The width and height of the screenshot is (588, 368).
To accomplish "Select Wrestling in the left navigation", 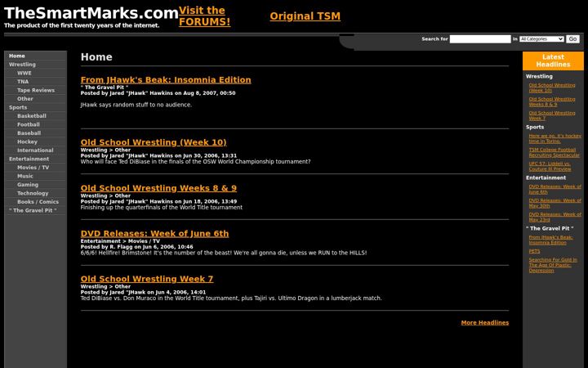I will click(x=22, y=65).
